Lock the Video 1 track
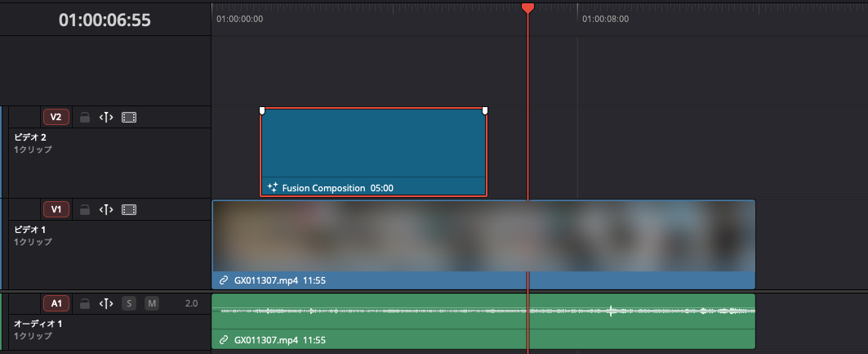The image size is (868, 354). (x=85, y=210)
